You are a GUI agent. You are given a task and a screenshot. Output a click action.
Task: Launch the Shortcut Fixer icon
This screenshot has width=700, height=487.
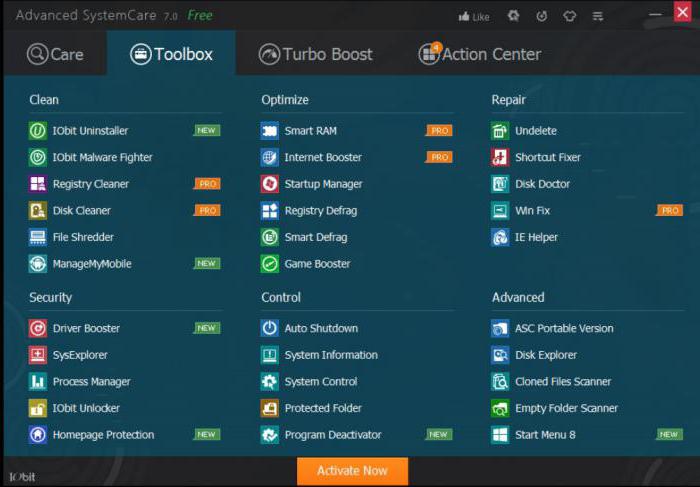(x=500, y=157)
